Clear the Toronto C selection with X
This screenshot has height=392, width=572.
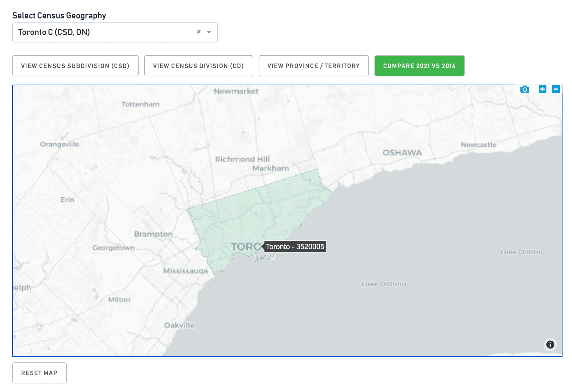tap(199, 32)
